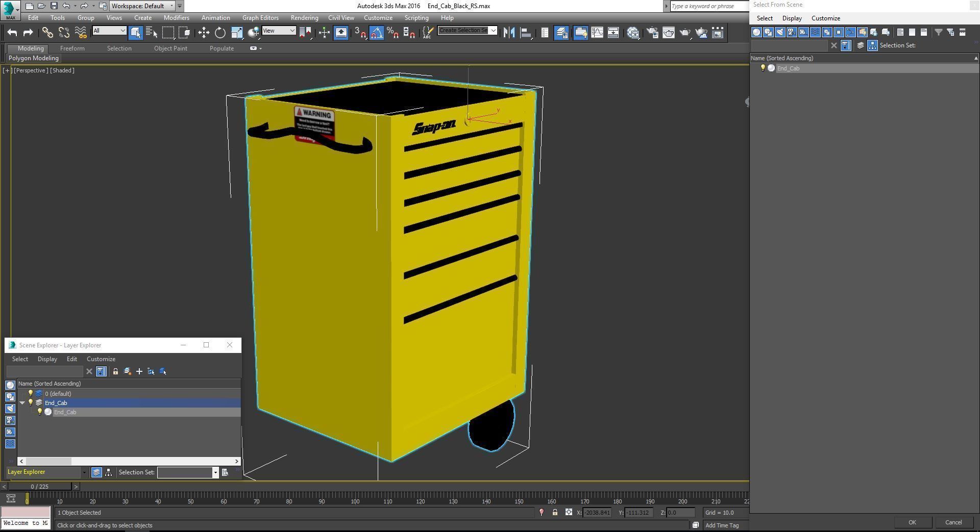Viewport: 980px width, 532px height.
Task: Toggle the Angle Snap button
Action: pos(376,33)
